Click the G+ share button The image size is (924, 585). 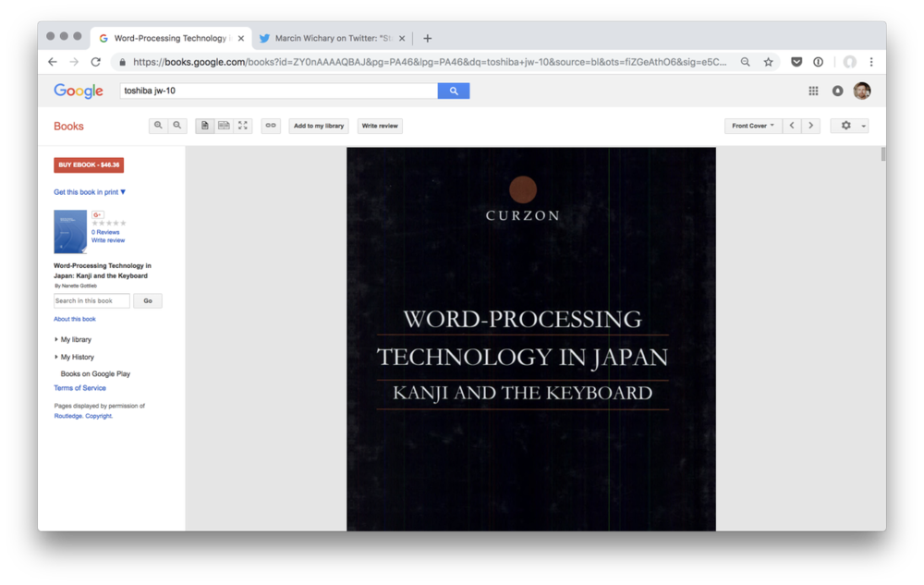(97, 214)
